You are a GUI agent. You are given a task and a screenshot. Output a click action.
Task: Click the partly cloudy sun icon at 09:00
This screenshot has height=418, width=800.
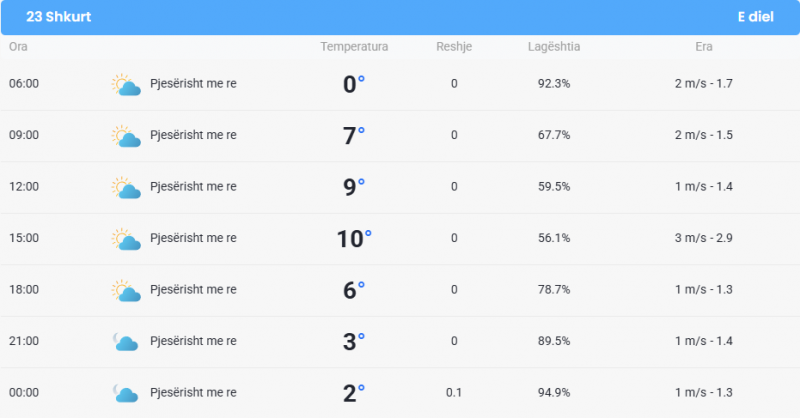pos(126,136)
